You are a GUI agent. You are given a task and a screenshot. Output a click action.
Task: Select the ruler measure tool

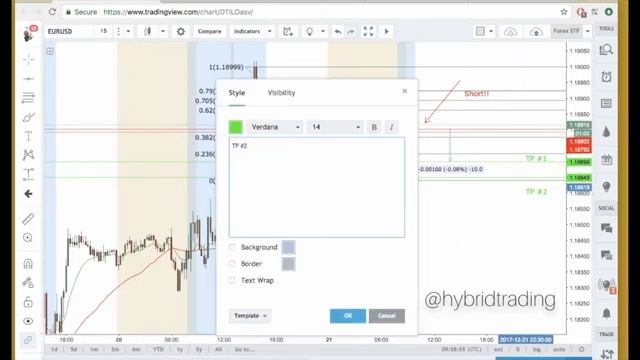coord(28,219)
